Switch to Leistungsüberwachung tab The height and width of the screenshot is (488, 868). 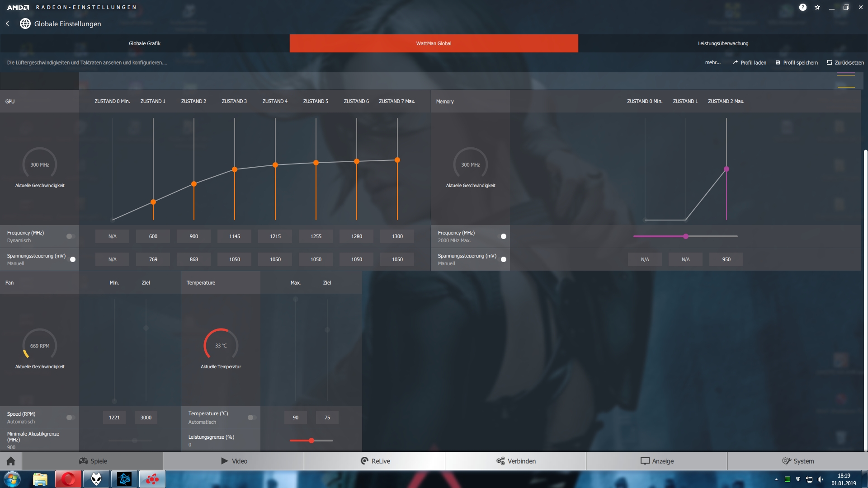723,43
